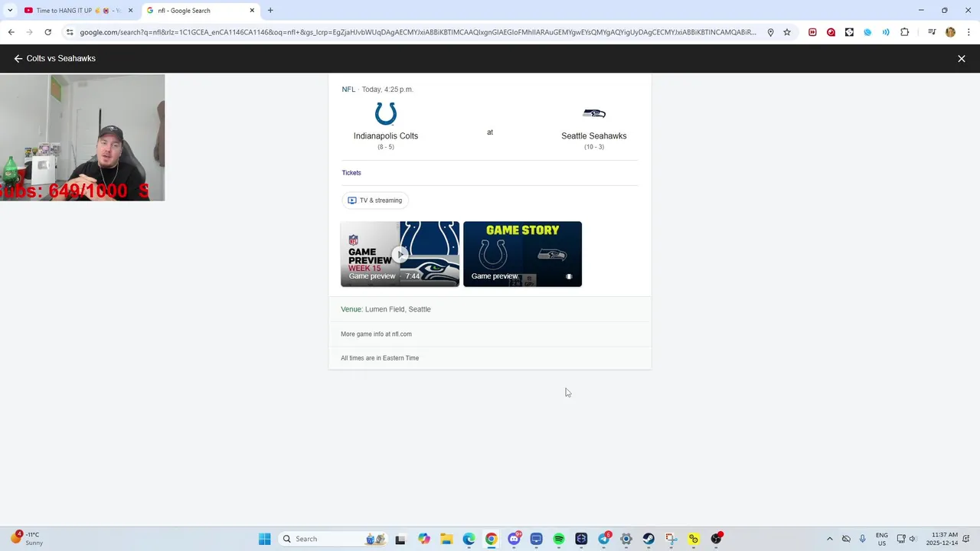Open the volume tray control
Image resolution: width=980 pixels, height=551 pixels.
point(913,539)
